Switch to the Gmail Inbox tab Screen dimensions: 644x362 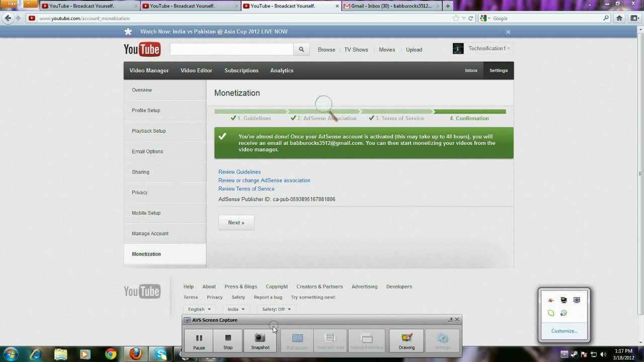coord(391,6)
